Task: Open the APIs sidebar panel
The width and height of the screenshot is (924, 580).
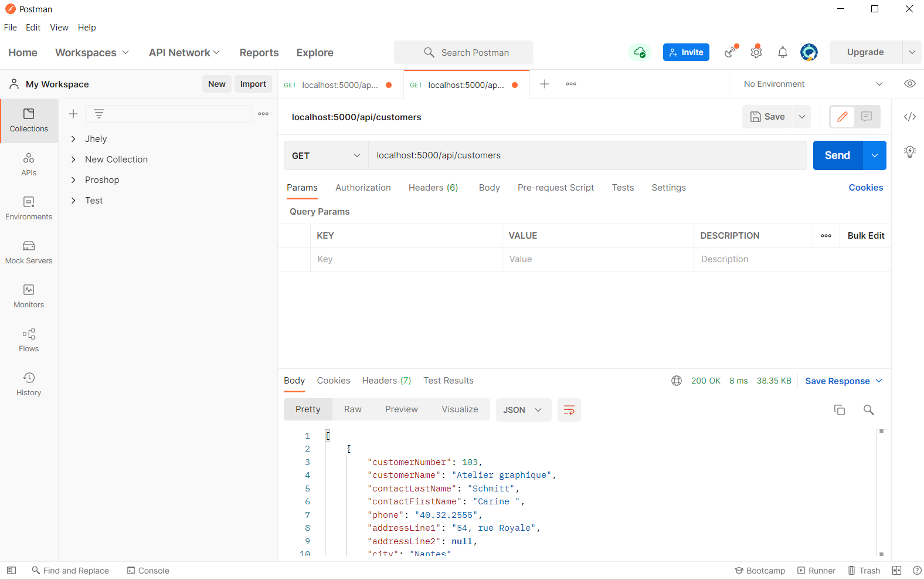Action: 29,164
